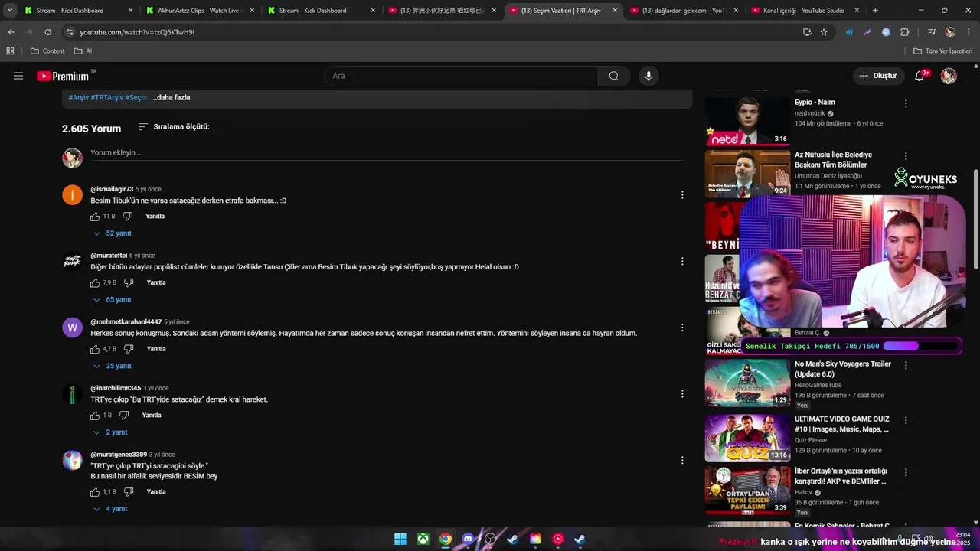Focus the YouTube Ara search box
The height and width of the screenshot is (551, 980).
pyautogui.click(x=461, y=76)
